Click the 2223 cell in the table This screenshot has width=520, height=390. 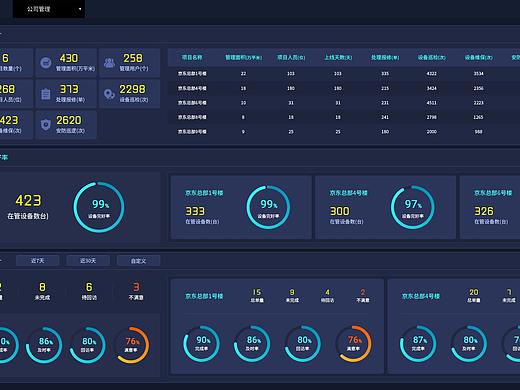coord(478,103)
